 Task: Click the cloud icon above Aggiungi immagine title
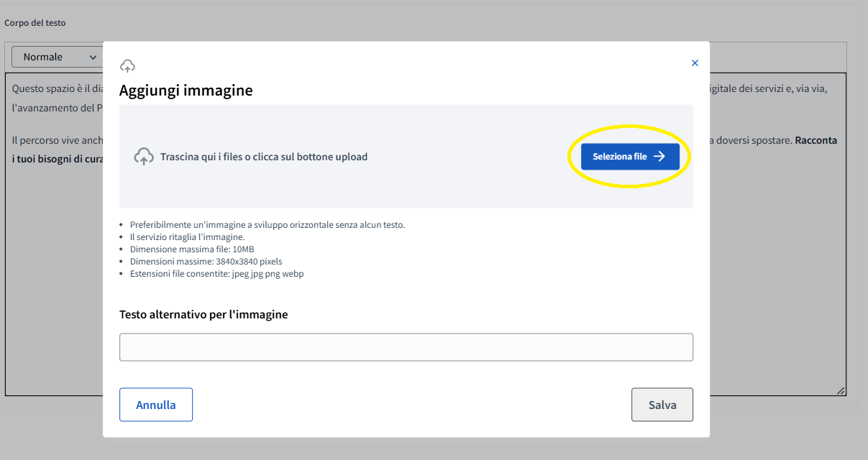(127, 66)
